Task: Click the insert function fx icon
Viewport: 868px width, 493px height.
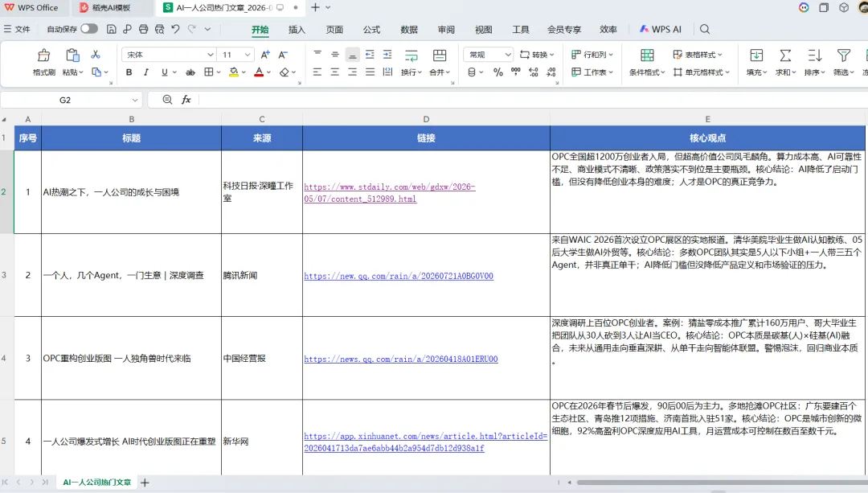Action: tap(186, 100)
